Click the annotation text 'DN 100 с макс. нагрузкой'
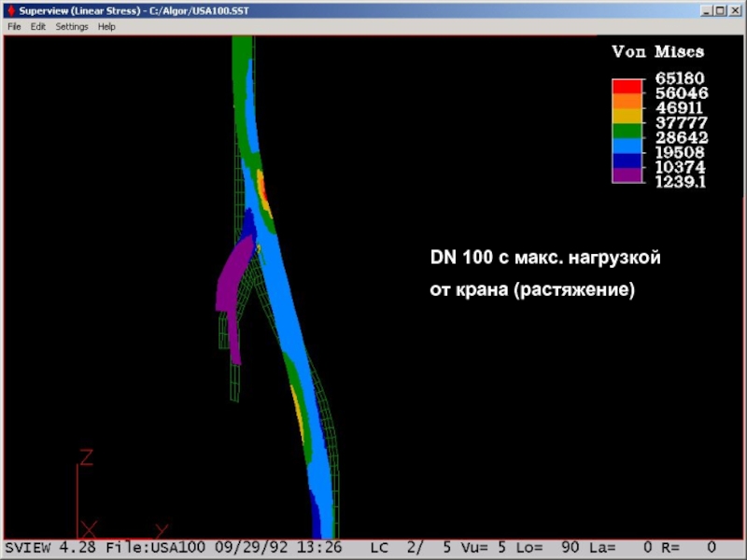The height and width of the screenshot is (560, 747). [545, 258]
